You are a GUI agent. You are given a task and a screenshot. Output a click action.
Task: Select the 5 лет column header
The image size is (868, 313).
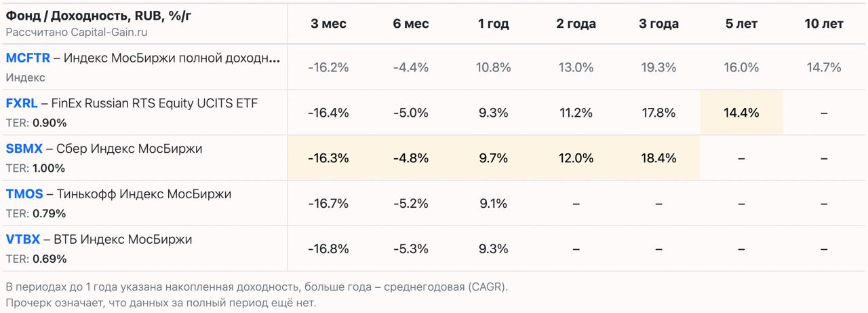pyautogui.click(x=741, y=24)
